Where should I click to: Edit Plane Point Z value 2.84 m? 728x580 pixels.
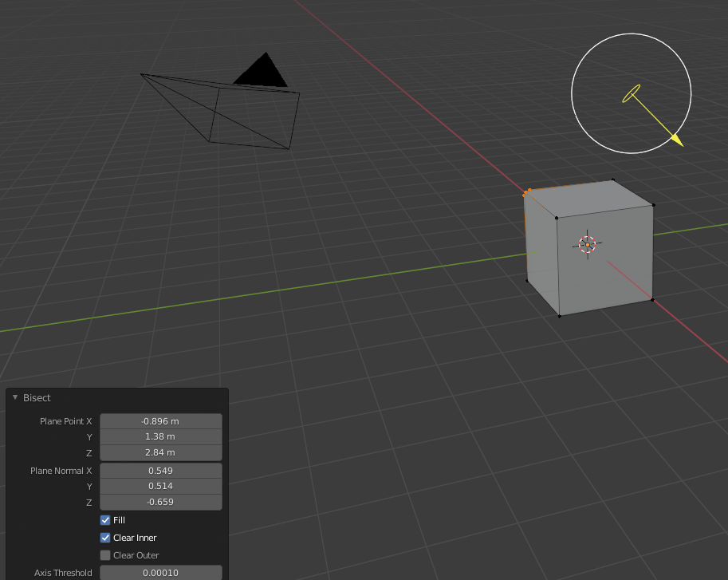tap(160, 452)
